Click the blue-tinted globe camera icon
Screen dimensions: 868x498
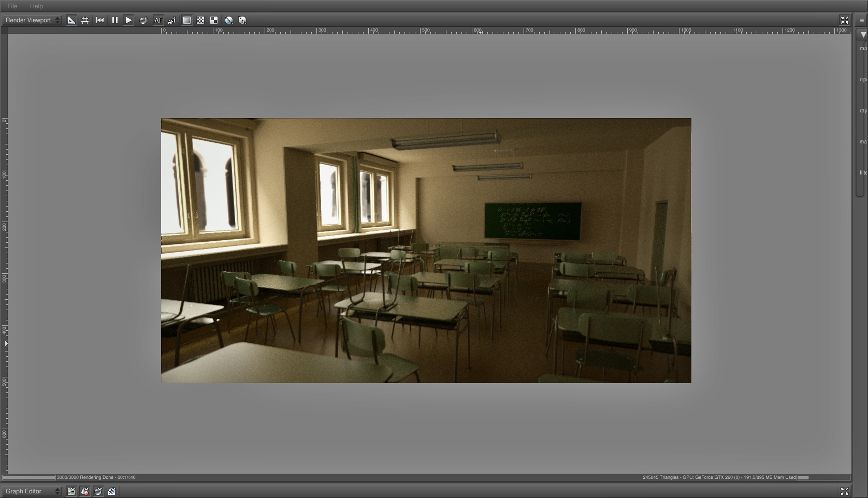pyautogui.click(x=228, y=20)
